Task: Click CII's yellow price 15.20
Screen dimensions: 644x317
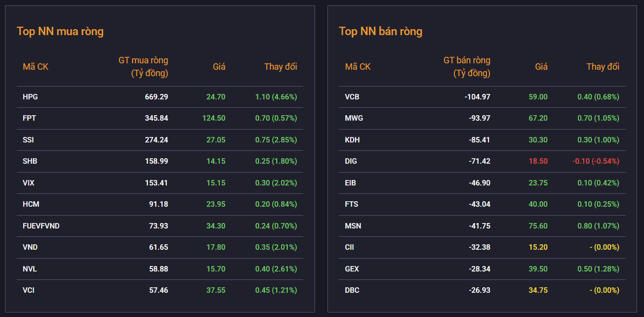Action: [x=538, y=247]
